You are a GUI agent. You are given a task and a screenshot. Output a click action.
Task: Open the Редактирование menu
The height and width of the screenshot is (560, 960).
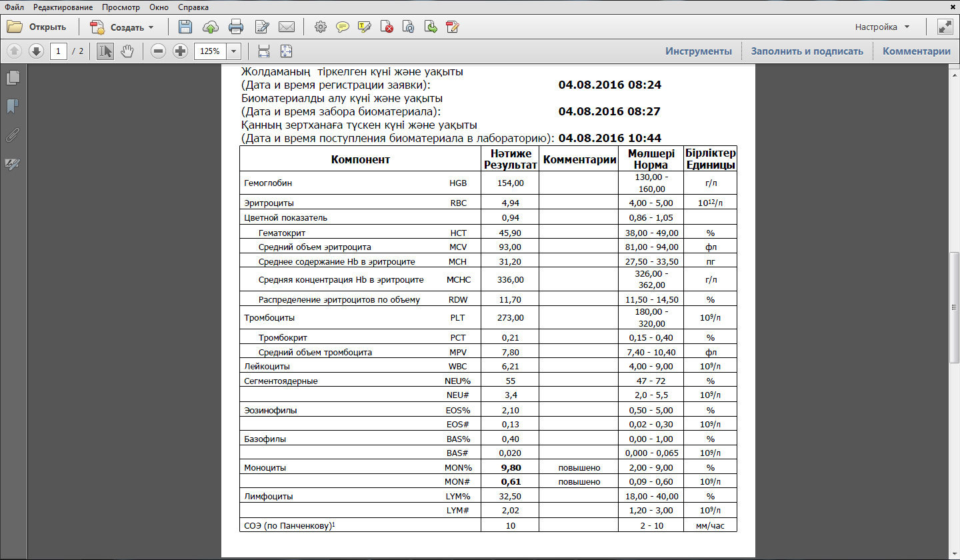point(64,7)
